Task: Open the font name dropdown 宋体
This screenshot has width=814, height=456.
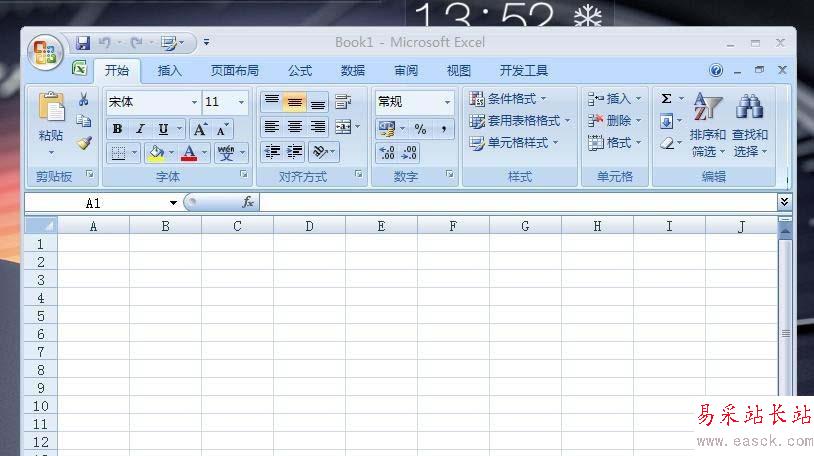Action: (x=194, y=102)
